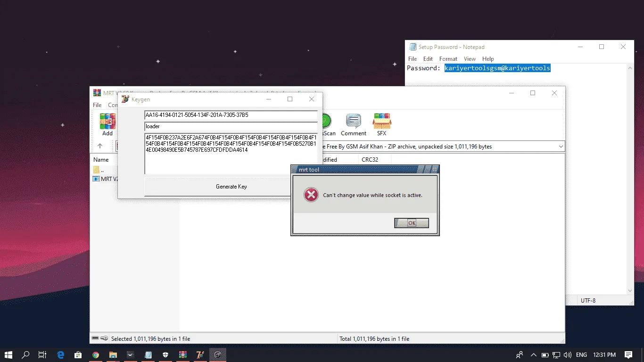644x362 pixels.
Task: Click battery icon in system tray
Action: click(545, 354)
